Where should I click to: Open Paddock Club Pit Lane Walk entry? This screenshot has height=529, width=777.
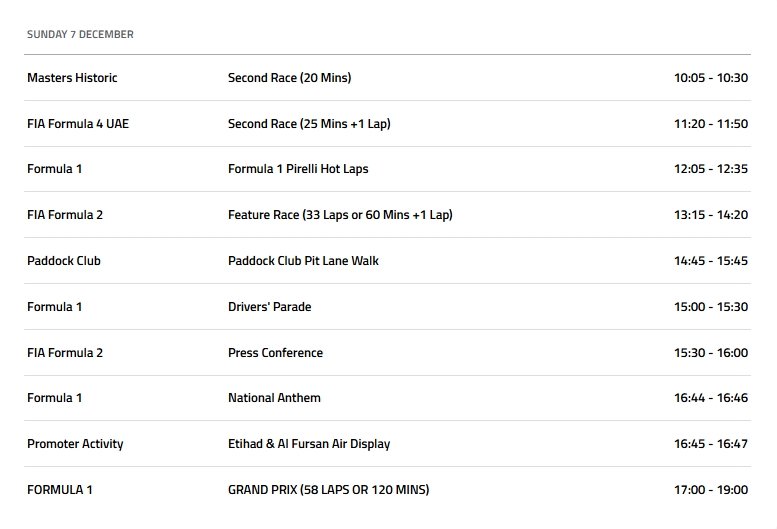[303, 261]
